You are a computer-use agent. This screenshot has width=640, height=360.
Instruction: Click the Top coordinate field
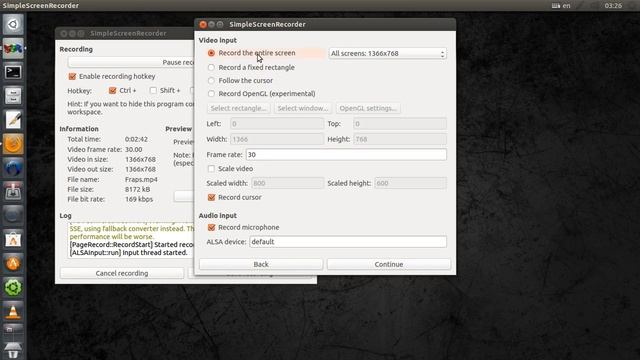tap(400, 124)
